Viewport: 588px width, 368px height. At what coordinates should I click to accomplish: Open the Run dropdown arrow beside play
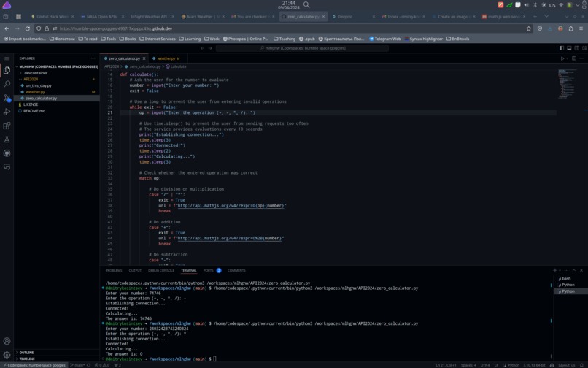(x=567, y=58)
